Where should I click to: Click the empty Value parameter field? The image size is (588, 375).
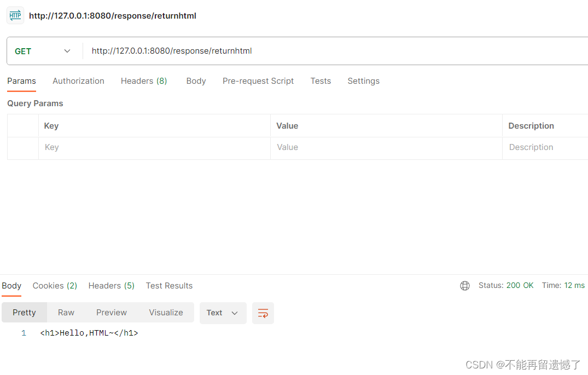pos(386,147)
